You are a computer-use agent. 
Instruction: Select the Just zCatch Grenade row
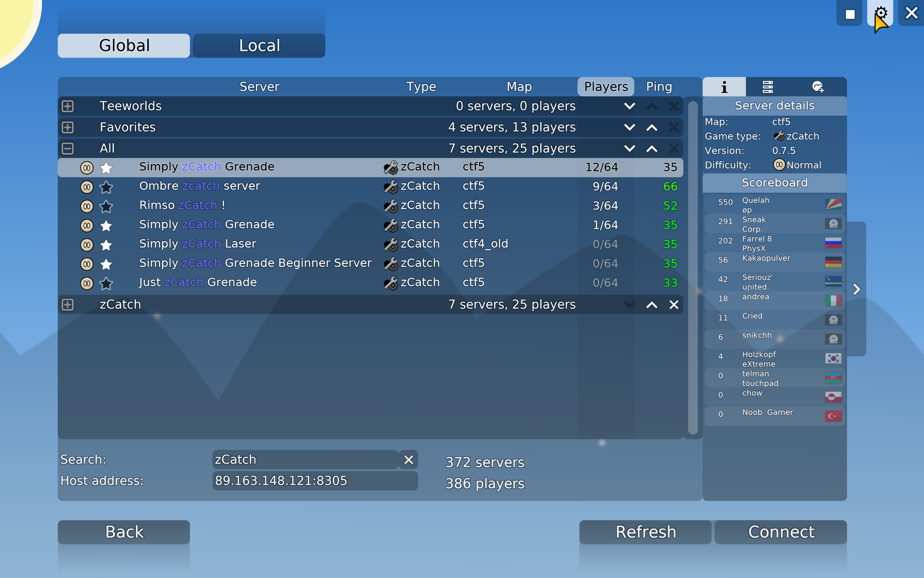click(x=370, y=283)
